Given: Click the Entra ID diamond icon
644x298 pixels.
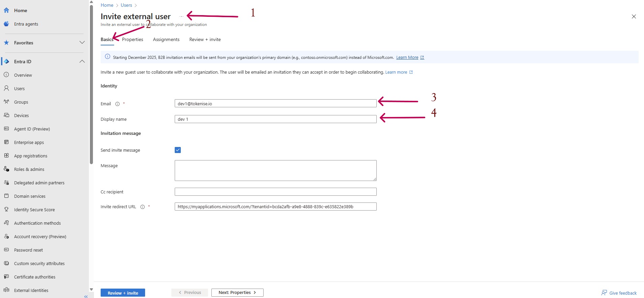Looking at the screenshot, I should (6, 62).
